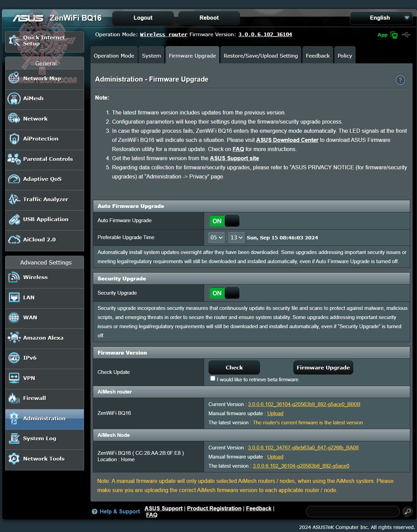Screen dimensions: 417x532
Task: Open the AiCloud 2.0 icon
Action: tap(14, 239)
